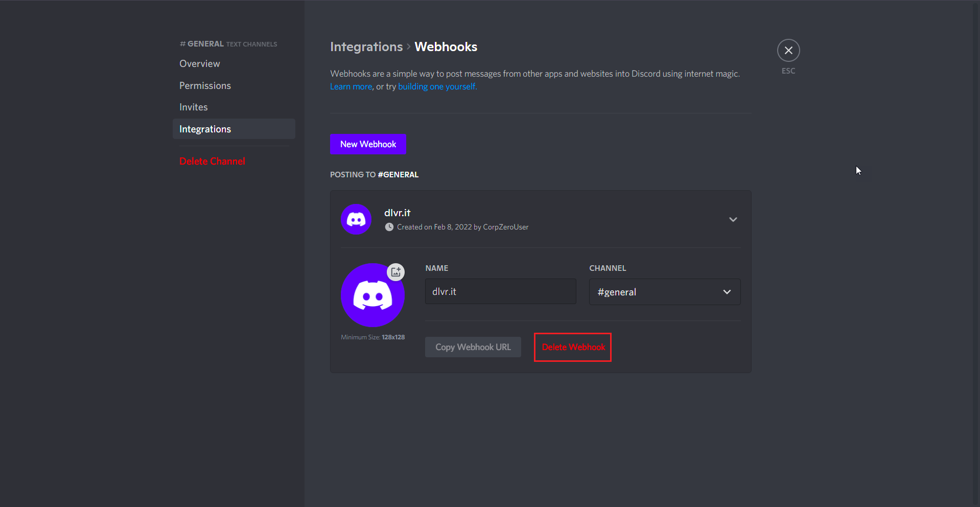Viewport: 980px width, 507px height.
Task: Open the Overview settings section
Action: 200,64
